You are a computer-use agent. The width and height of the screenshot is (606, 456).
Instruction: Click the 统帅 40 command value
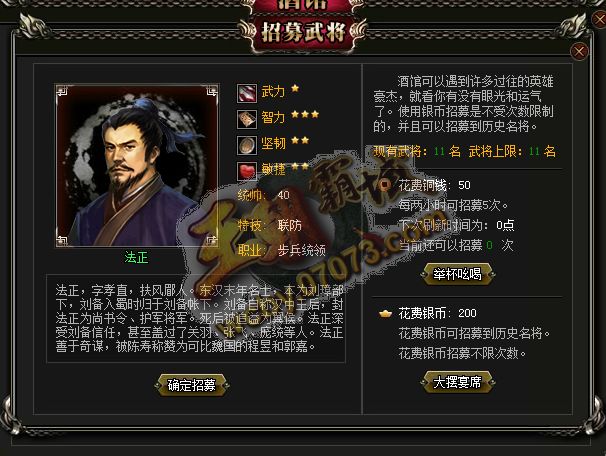point(264,195)
